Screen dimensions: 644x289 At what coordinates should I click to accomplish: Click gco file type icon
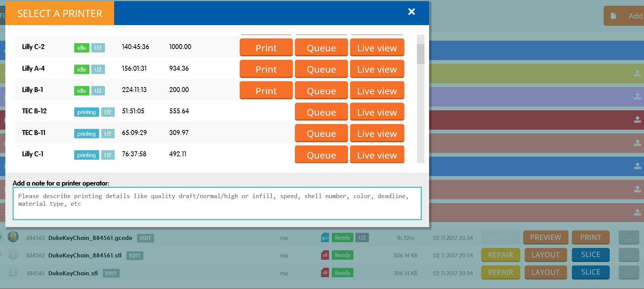click(x=325, y=238)
